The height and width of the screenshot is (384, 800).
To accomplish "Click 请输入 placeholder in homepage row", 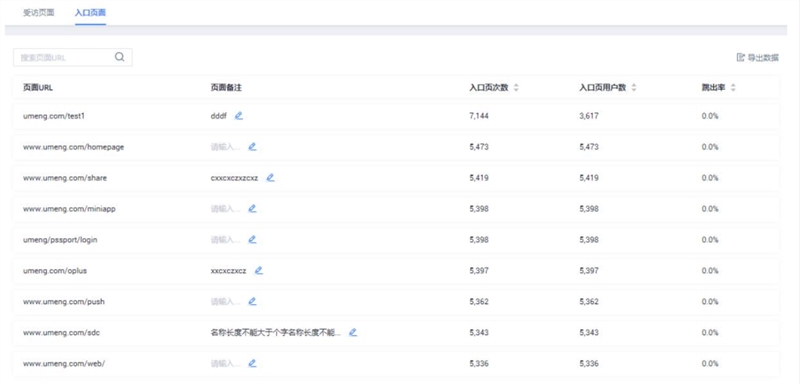I will [x=225, y=147].
